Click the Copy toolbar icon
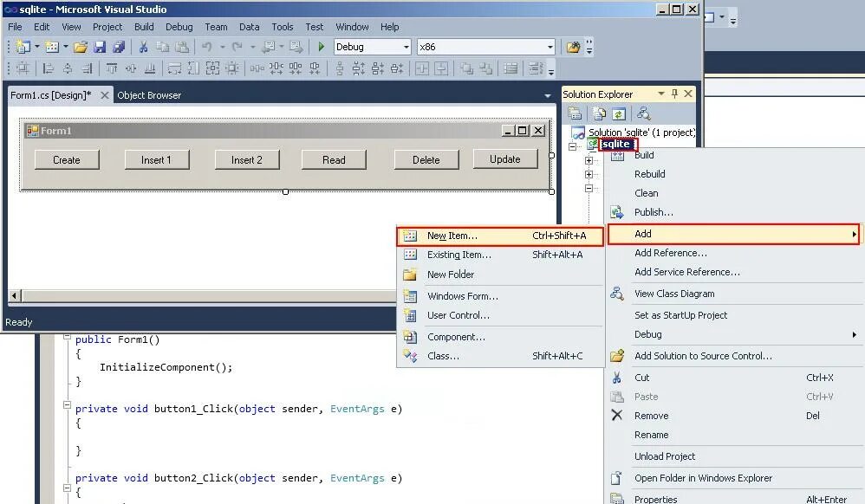Screen dimensions: 865x504 162,47
